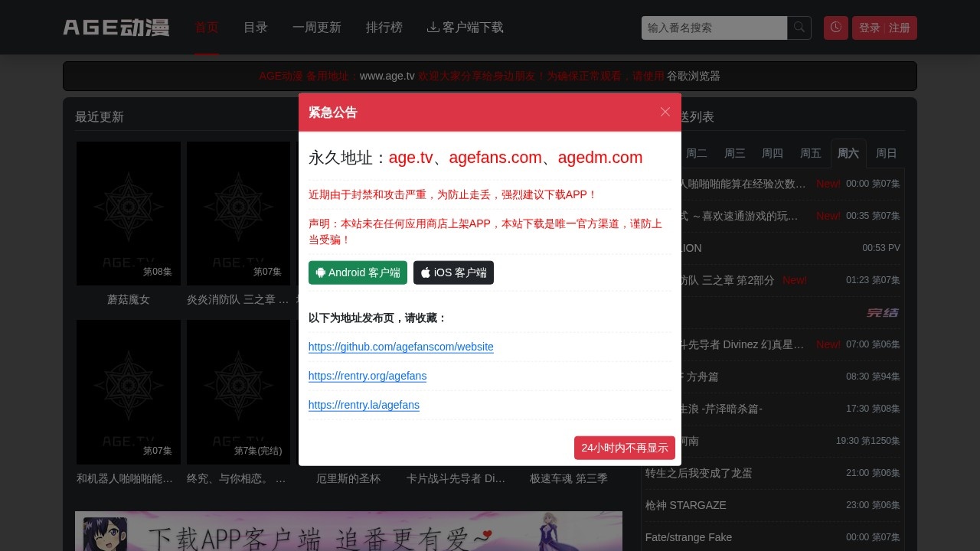Navigate to 排行榜 from the top menu
Screen dimensions: 980x551
pyautogui.click(x=384, y=28)
